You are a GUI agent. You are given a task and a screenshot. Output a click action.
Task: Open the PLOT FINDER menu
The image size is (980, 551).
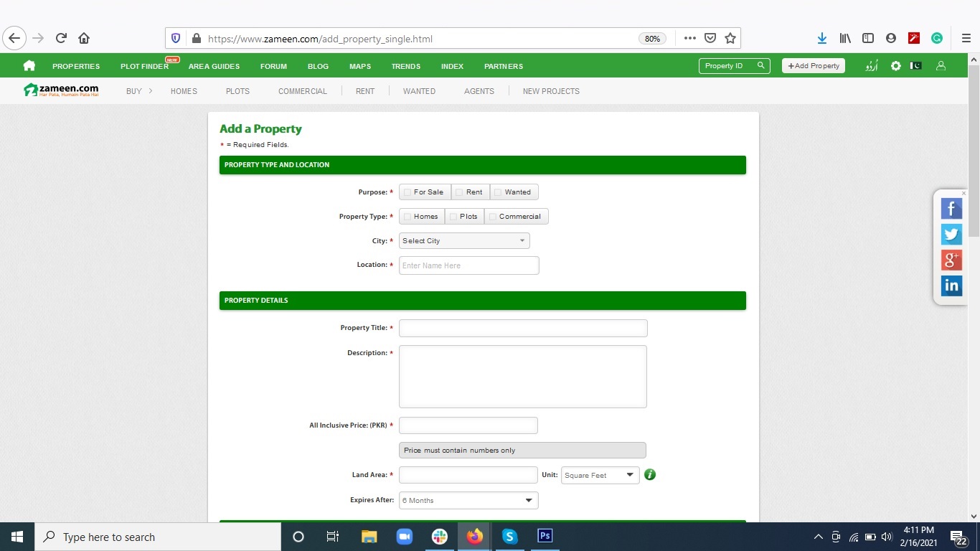tap(144, 66)
